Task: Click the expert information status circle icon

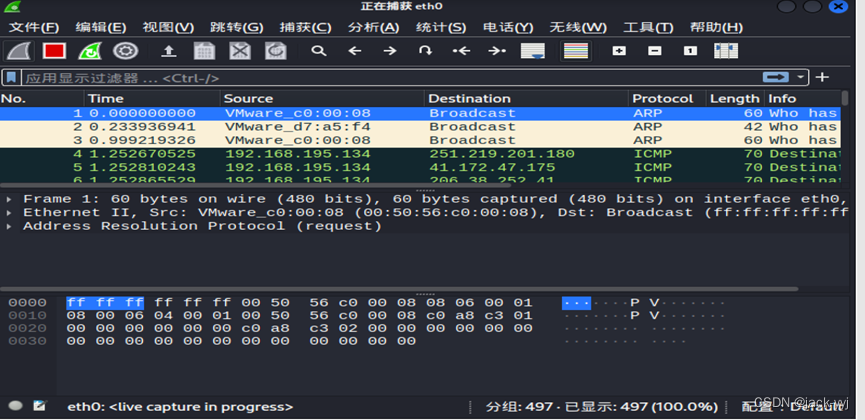Action: coord(16,406)
